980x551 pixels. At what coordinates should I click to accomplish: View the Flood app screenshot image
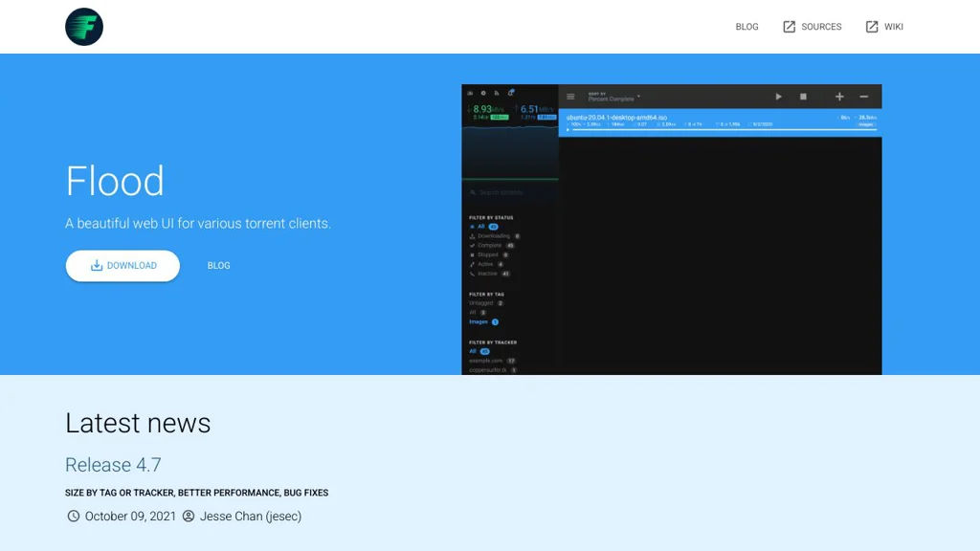(671, 230)
